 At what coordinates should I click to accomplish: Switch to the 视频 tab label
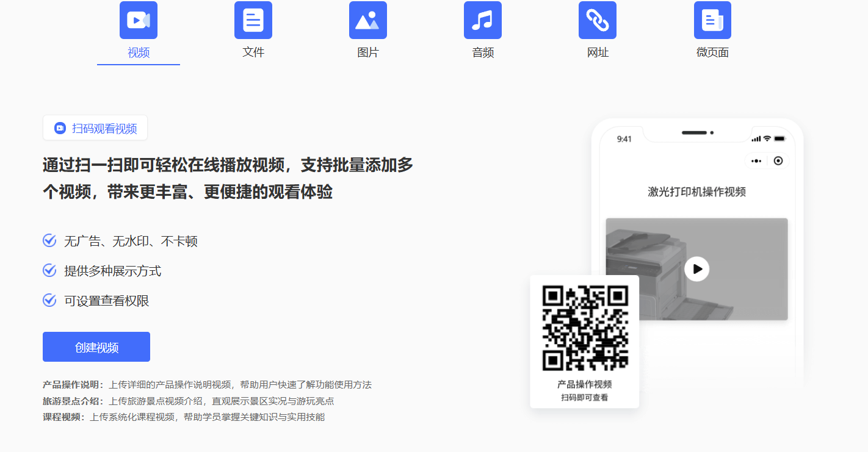tap(139, 52)
